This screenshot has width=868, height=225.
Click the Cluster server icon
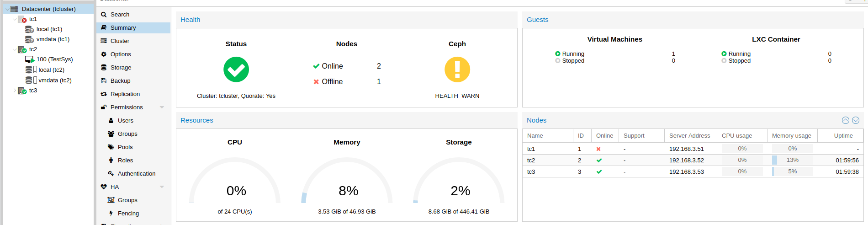104,41
